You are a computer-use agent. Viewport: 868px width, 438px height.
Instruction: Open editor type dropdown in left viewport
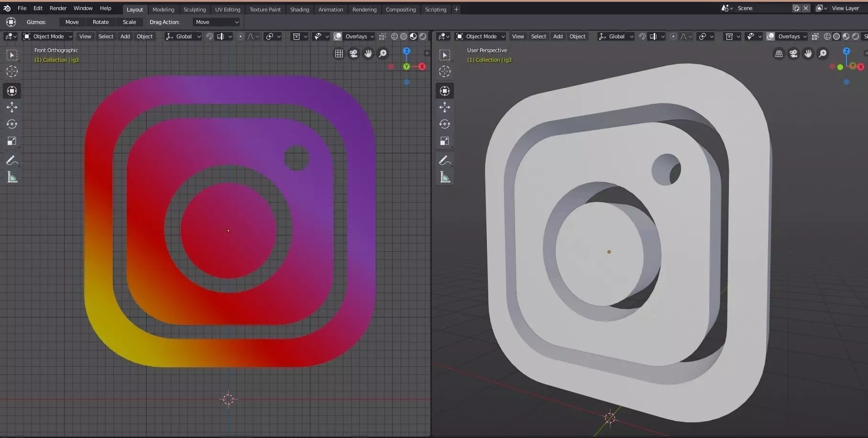pos(11,36)
